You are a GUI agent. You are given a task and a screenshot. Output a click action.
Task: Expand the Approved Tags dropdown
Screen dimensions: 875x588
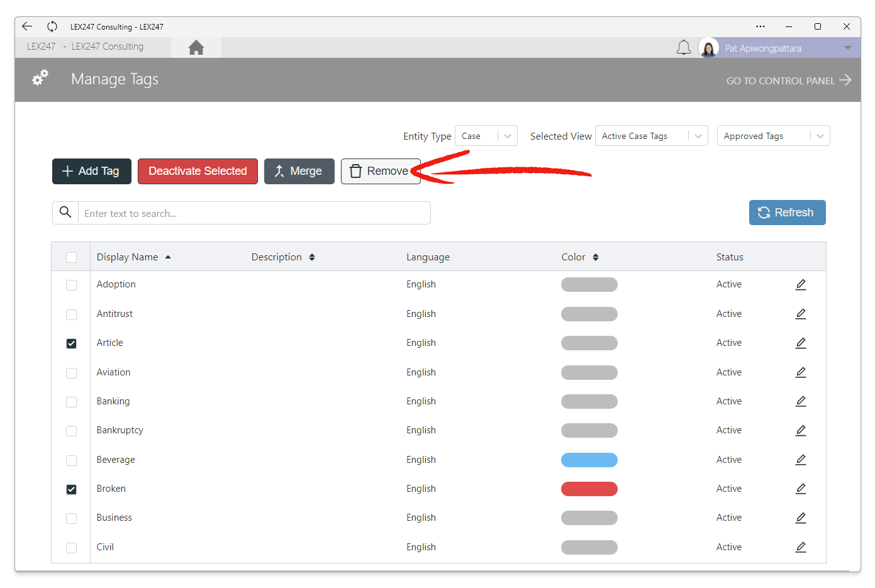pyautogui.click(x=773, y=135)
